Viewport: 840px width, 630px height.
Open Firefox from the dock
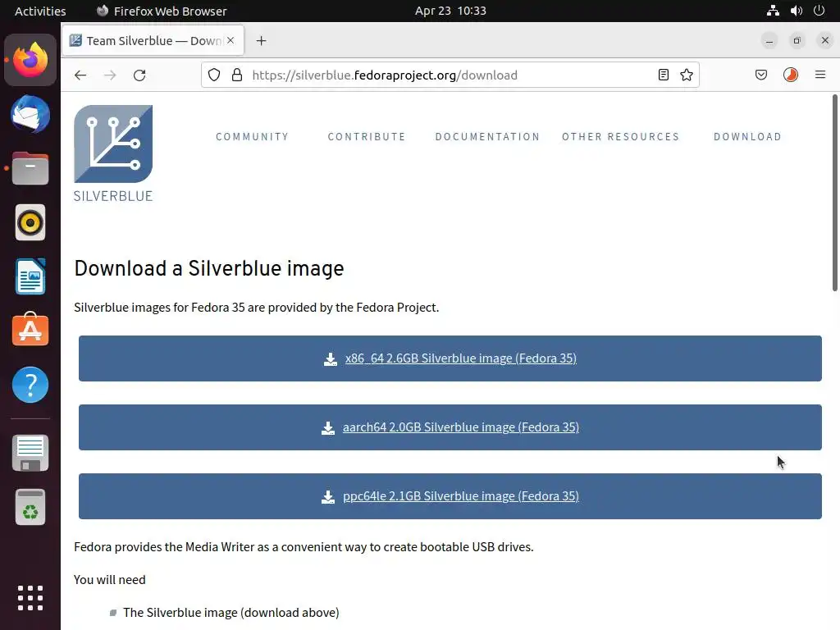(x=30, y=60)
